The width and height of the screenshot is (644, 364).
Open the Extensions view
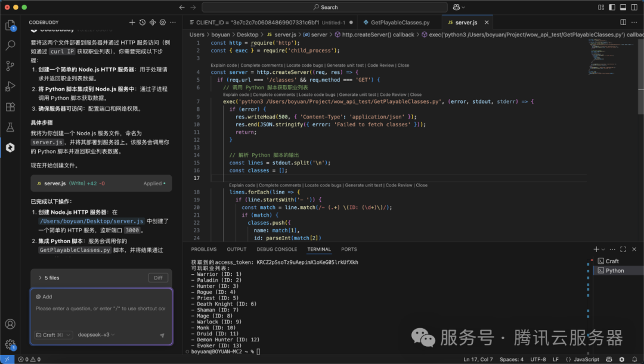[10, 107]
